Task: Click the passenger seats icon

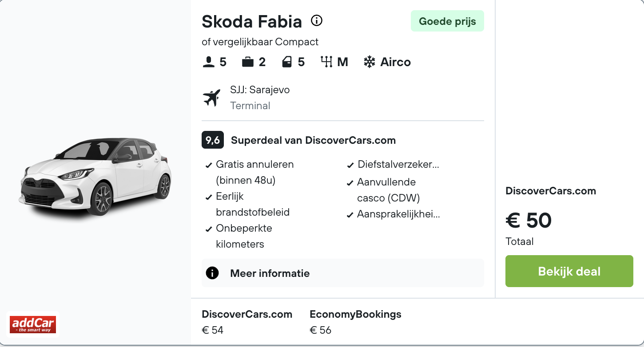Action: (x=208, y=62)
